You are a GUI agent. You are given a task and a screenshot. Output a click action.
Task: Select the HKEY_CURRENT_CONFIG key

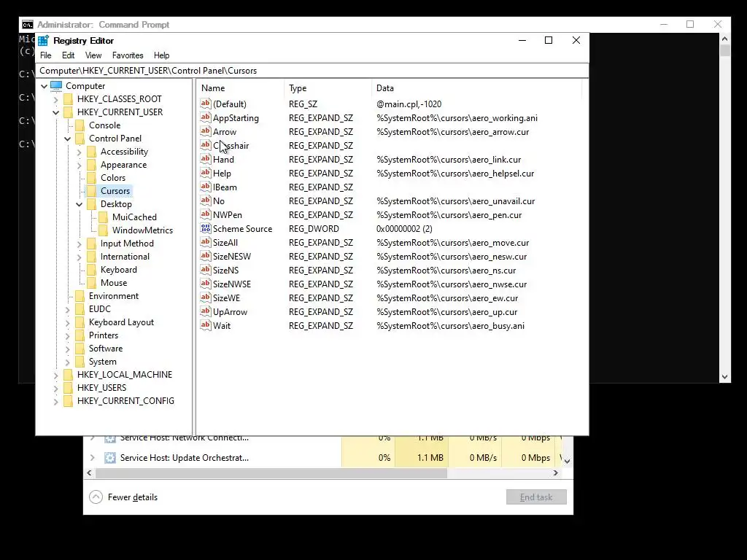(125, 401)
